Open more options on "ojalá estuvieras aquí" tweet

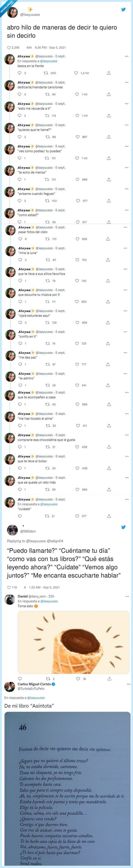(127, 310)
